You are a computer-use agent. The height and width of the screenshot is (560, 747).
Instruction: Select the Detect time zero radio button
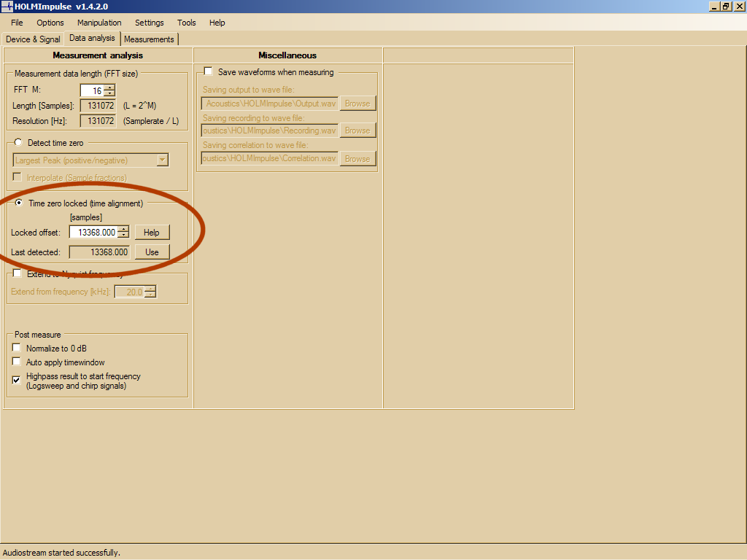pos(18,142)
